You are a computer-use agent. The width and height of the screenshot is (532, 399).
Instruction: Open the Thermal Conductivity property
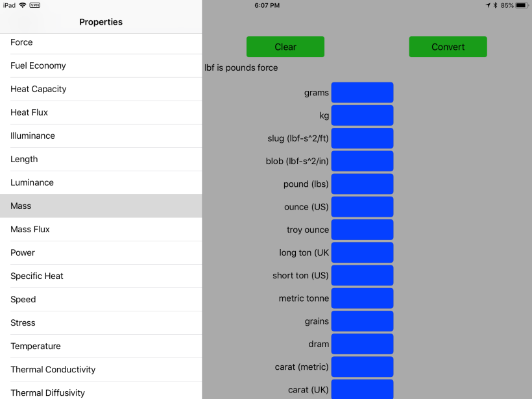click(101, 370)
